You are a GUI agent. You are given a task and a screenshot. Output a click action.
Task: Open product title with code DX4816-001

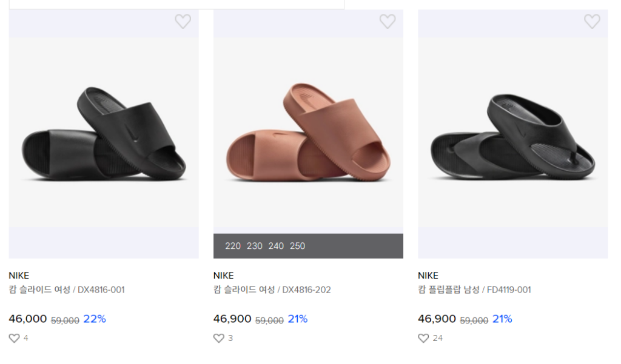point(67,290)
